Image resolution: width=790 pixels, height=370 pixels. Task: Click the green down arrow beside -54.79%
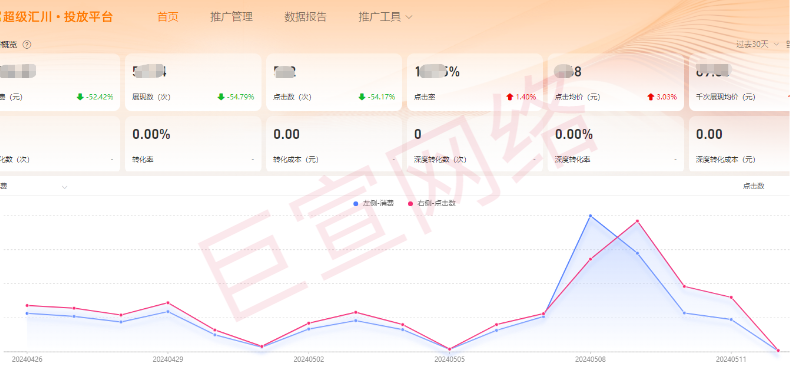click(221, 97)
